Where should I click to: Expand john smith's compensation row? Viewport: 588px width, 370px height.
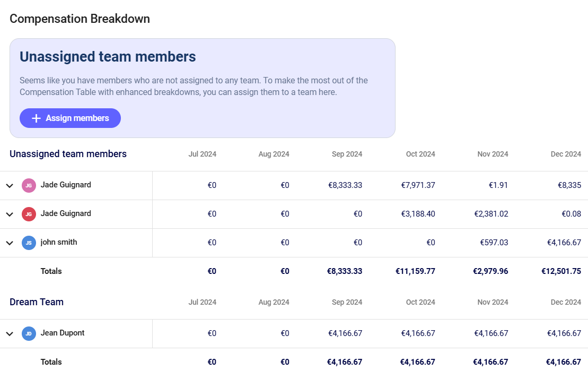[10, 243]
